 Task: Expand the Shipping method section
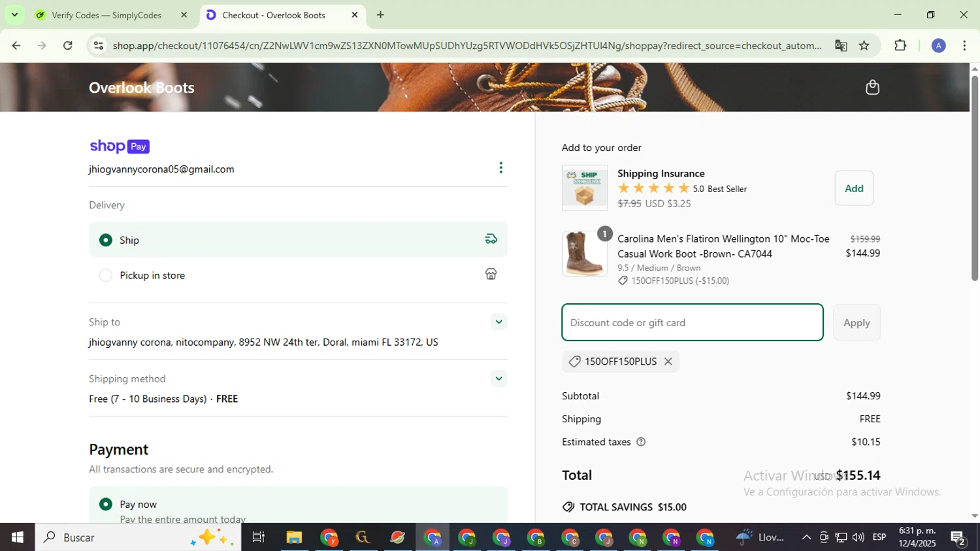click(498, 378)
